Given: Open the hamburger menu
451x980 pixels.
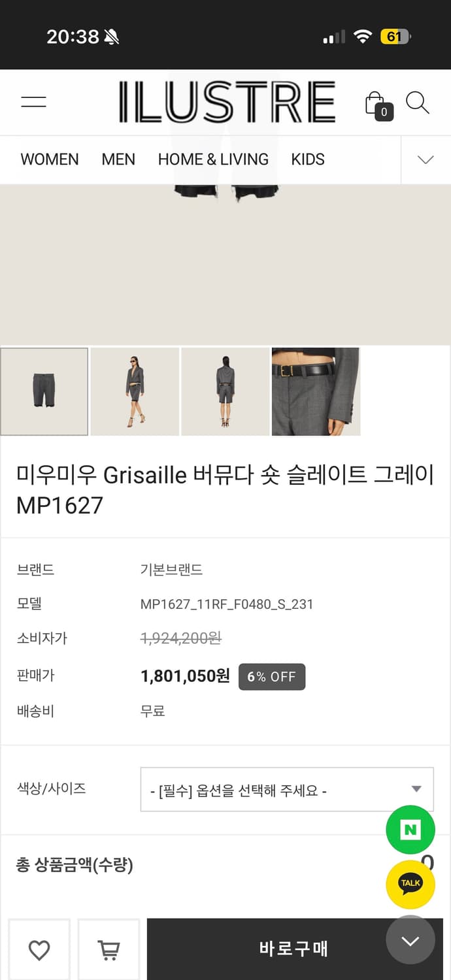Looking at the screenshot, I should [33, 101].
